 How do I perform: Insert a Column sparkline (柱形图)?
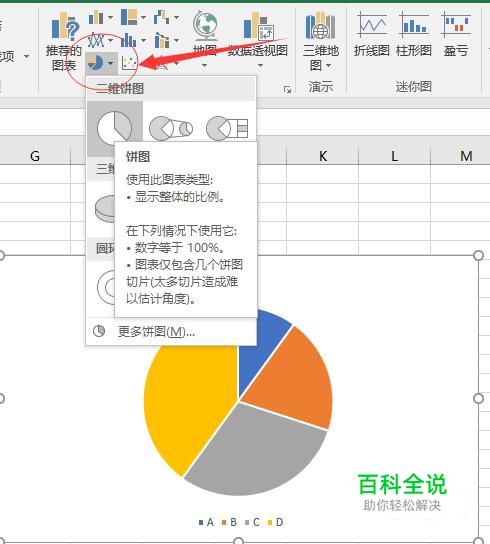pos(414,34)
